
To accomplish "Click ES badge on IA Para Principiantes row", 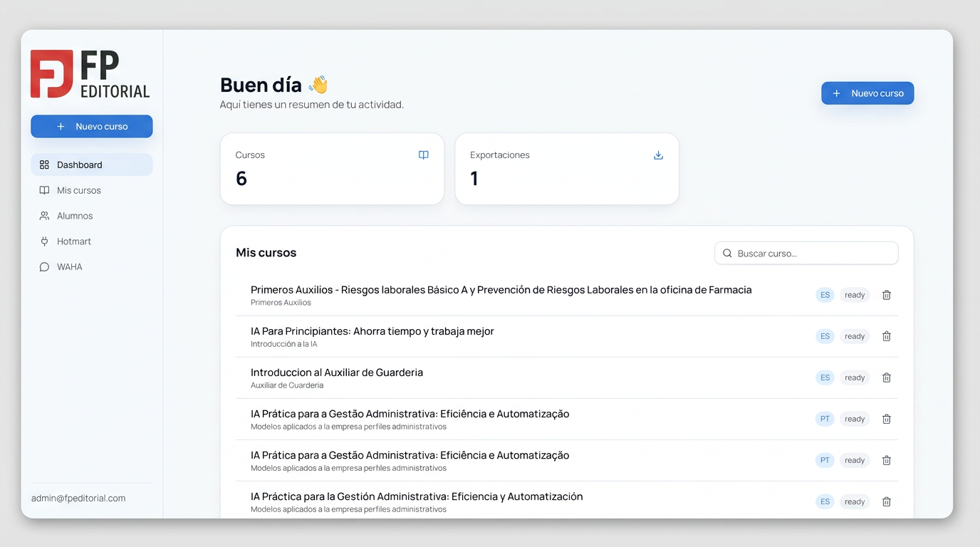I will coord(825,336).
